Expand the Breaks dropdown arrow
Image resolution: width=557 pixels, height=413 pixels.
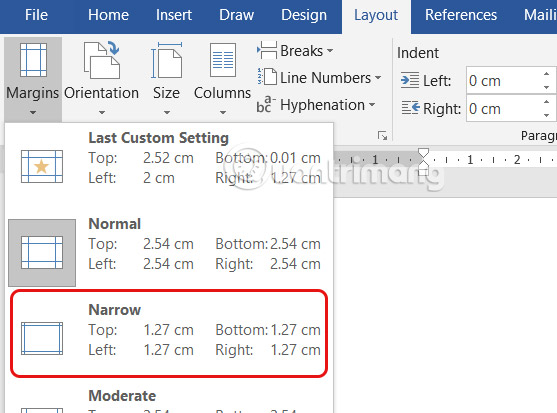[330, 51]
